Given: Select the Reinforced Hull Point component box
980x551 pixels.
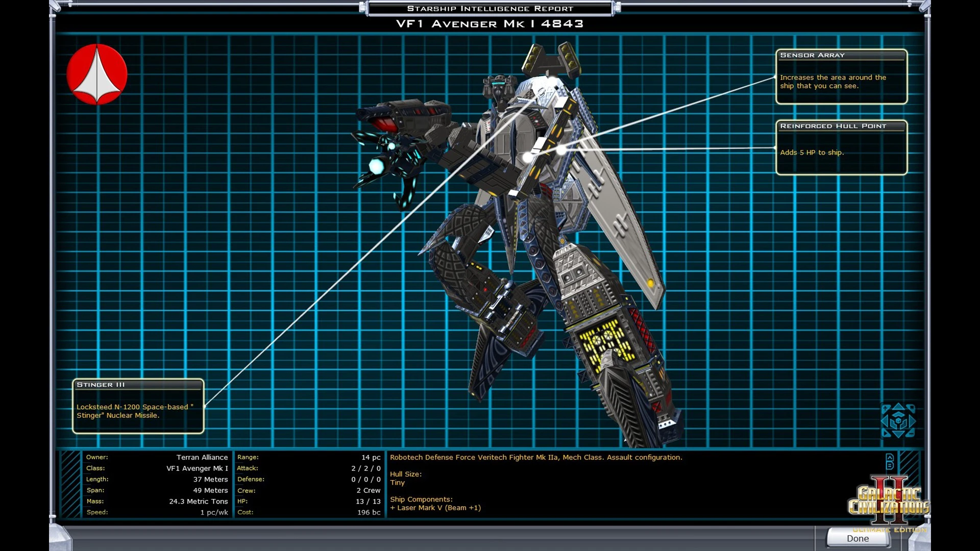Looking at the screenshot, I should [841, 147].
